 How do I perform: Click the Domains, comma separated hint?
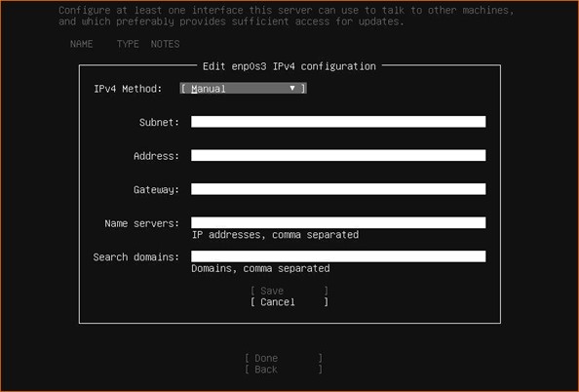coord(260,268)
